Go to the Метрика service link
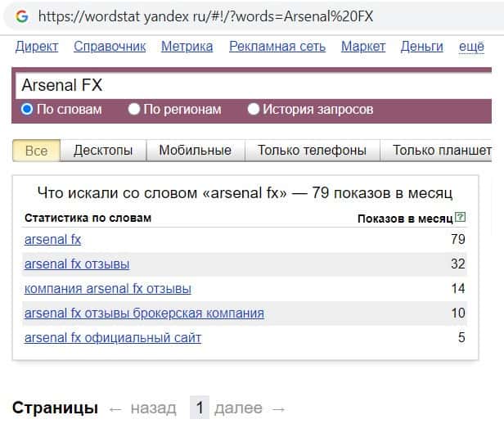This screenshot has height=442, width=504. click(187, 47)
